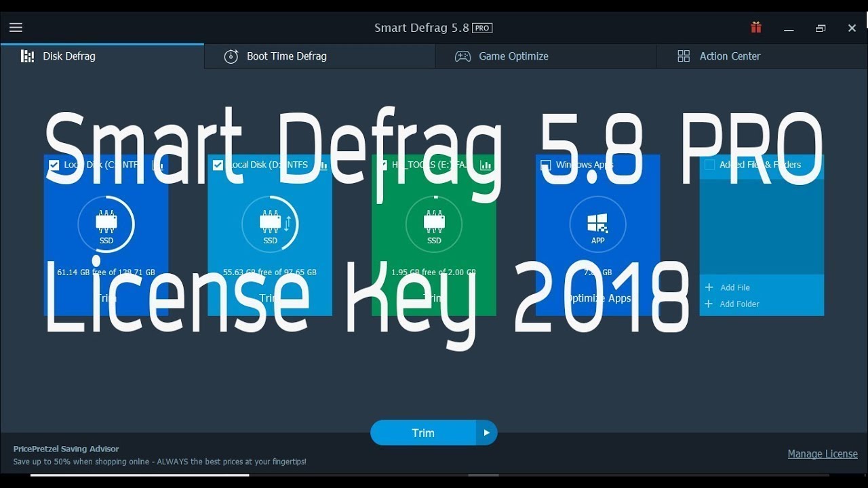Screen dimensions: 868x488
Task: Enable the Windows Apps checkbox
Action: pos(545,165)
